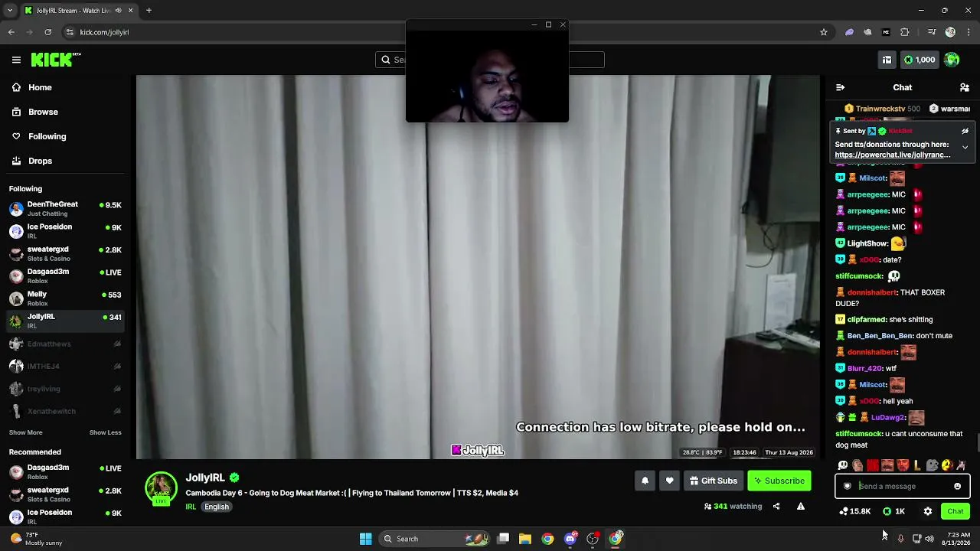This screenshot has height=551, width=980.
Task: View the 15.8K channel points
Action: coord(855,511)
